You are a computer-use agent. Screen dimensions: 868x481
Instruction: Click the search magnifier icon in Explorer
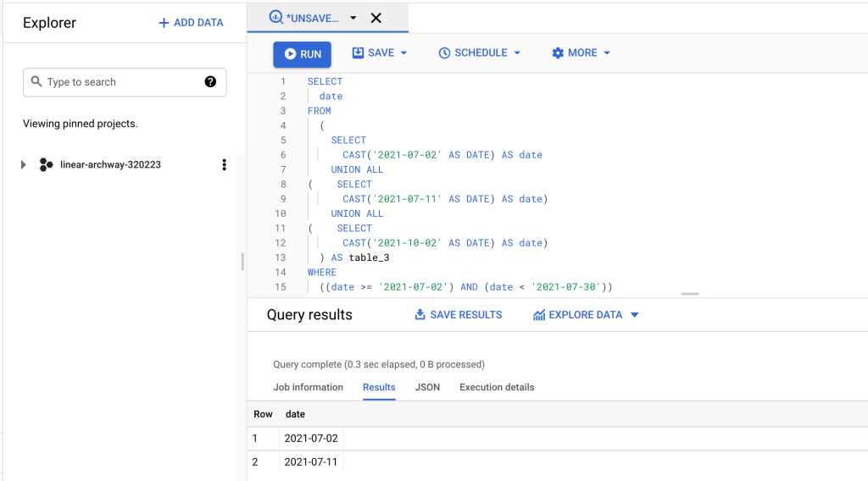(x=36, y=82)
